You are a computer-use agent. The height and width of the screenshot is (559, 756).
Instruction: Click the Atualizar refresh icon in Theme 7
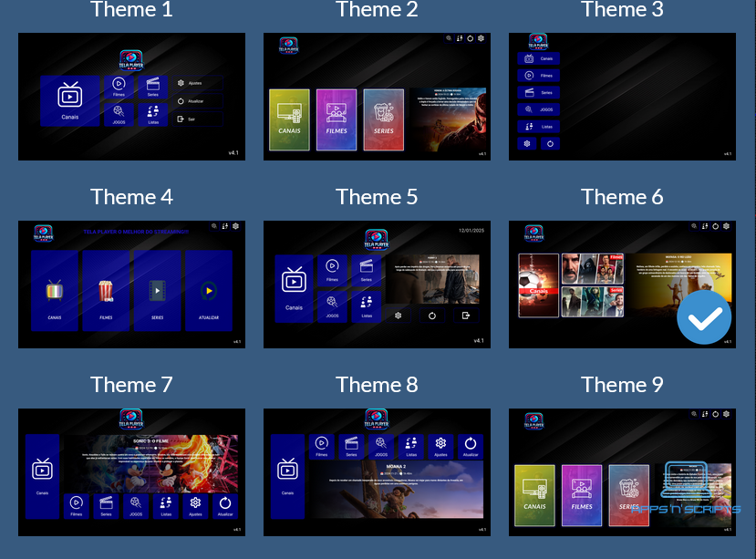click(224, 505)
